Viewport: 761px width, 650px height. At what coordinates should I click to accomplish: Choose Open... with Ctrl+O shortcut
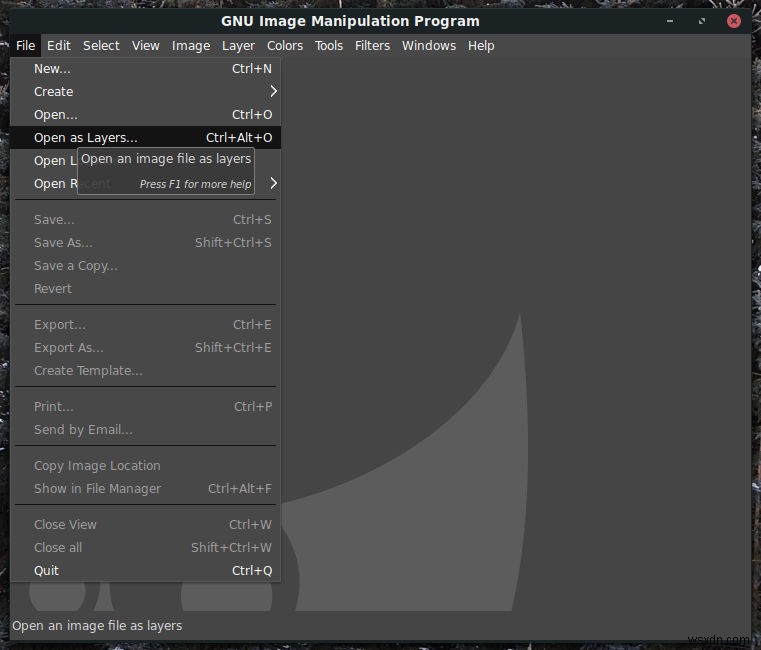pos(146,115)
